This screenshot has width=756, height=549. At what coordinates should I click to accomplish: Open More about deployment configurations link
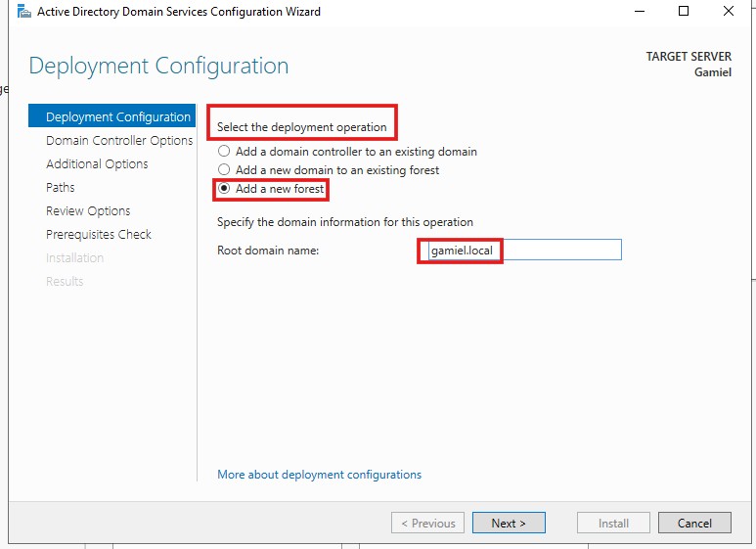(x=319, y=475)
